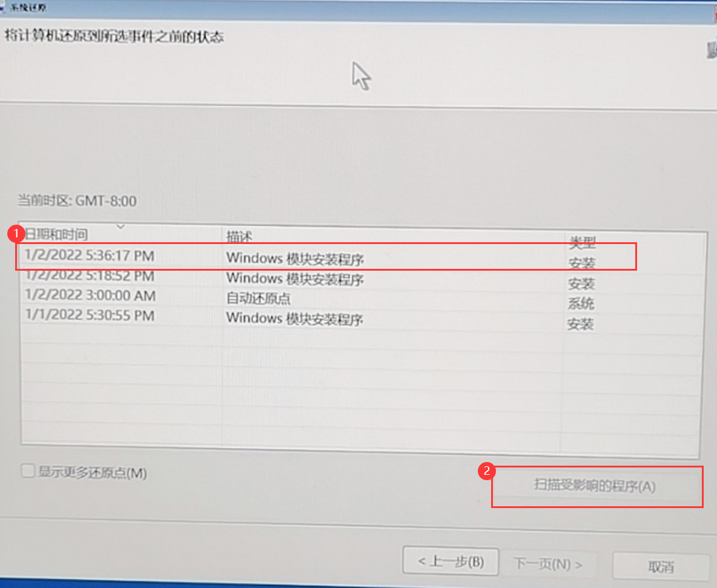Click 安装 type in 1/1/2022 row
The height and width of the screenshot is (588, 717).
(580, 324)
